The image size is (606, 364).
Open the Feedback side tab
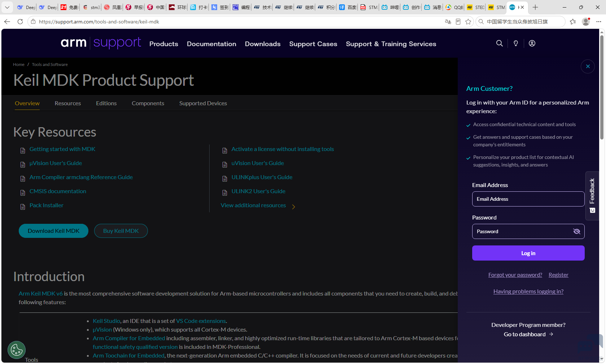click(x=592, y=196)
